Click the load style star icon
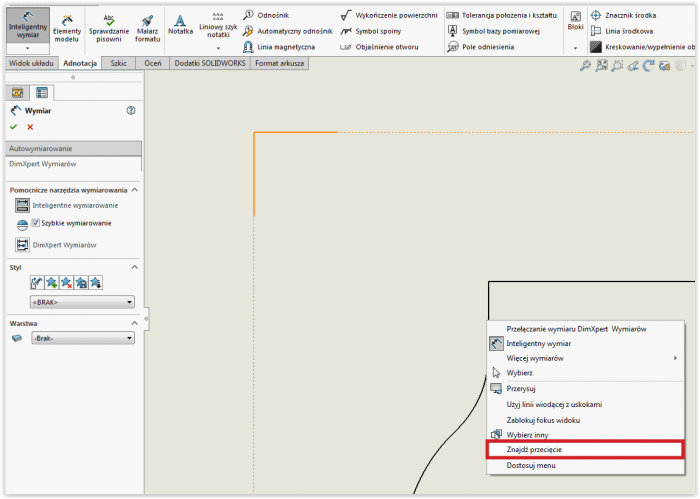The width and height of the screenshot is (700, 499). 96,283
